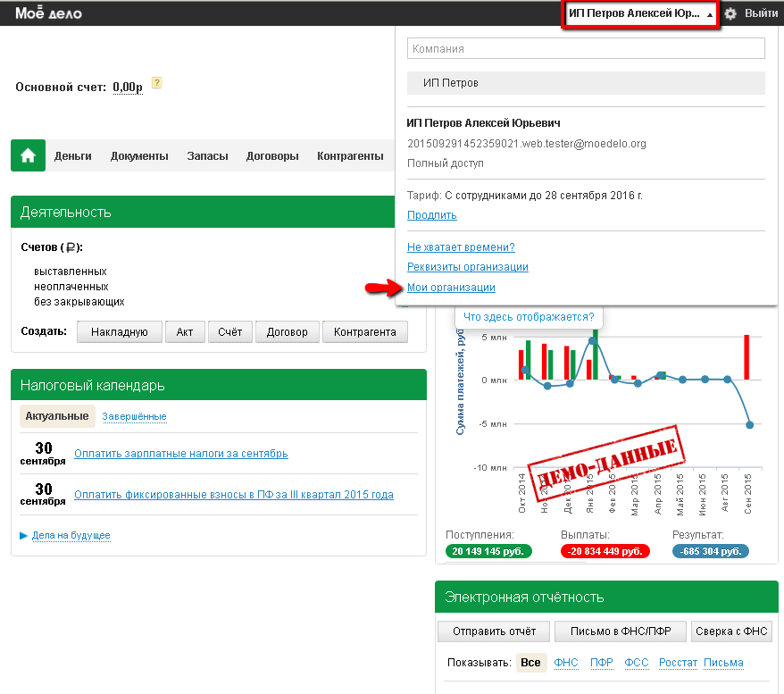
Task: Create a new Накладную document
Action: click(119, 332)
